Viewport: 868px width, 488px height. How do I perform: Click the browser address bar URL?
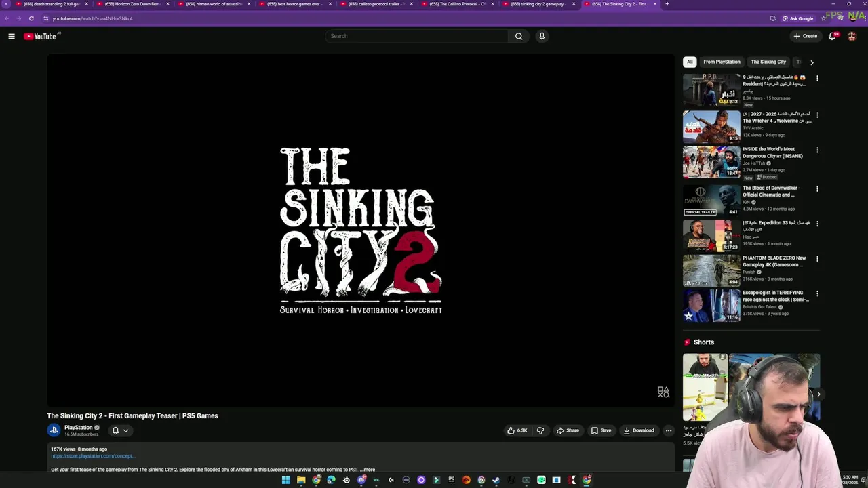(x=93, y=18)
